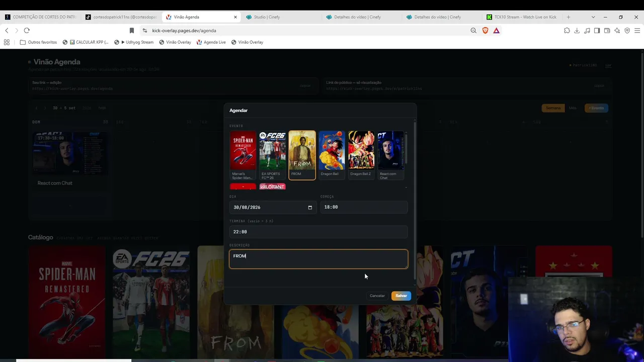The width and height of the screenshot is (644, 362).
Task: Open a new browser tab with the plus
Action: pos(569,17)
